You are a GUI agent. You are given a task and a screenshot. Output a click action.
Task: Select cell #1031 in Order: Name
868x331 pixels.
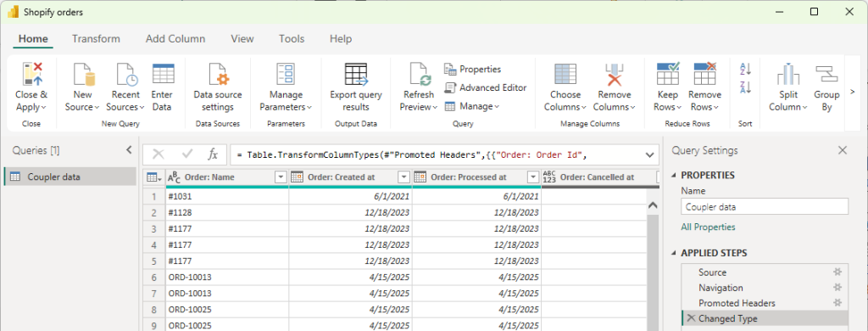(x=227, y=196)
